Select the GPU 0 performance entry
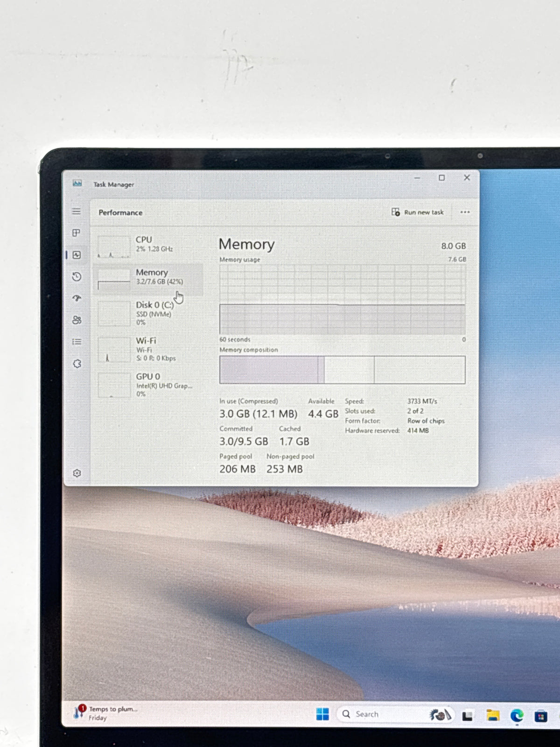 pos(148,385)
